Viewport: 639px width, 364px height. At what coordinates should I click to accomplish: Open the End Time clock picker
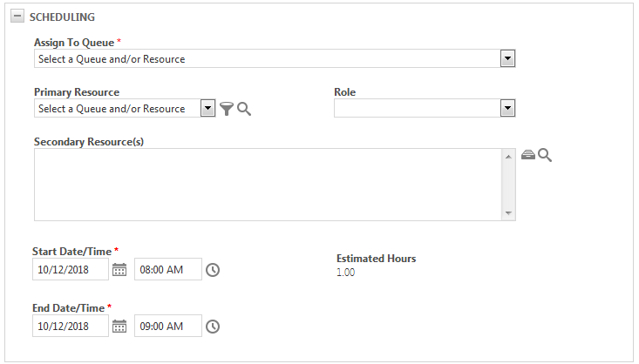pyautogui.click(x=213, y=327)
